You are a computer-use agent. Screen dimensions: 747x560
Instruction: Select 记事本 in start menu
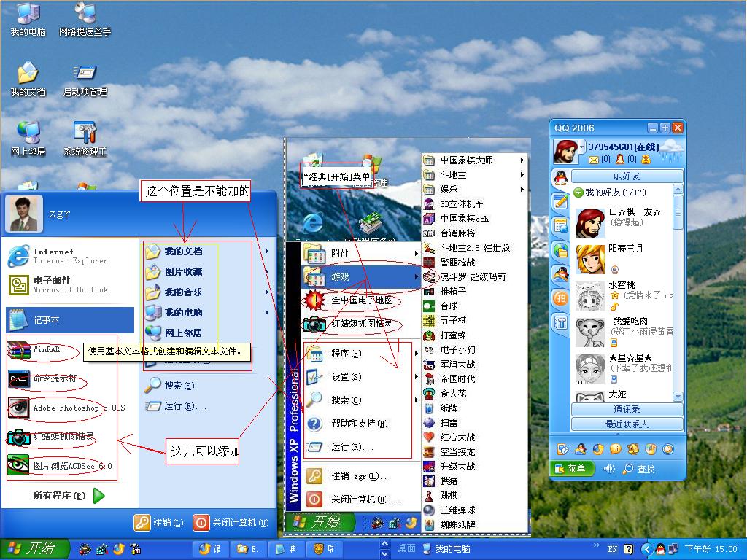point(69,319)
